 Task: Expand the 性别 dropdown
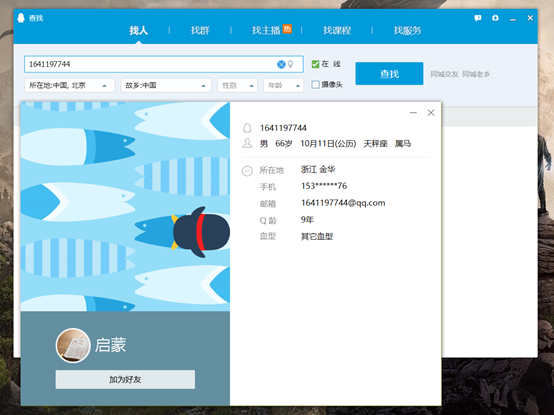pyautogui.click(x=237, y=85)
